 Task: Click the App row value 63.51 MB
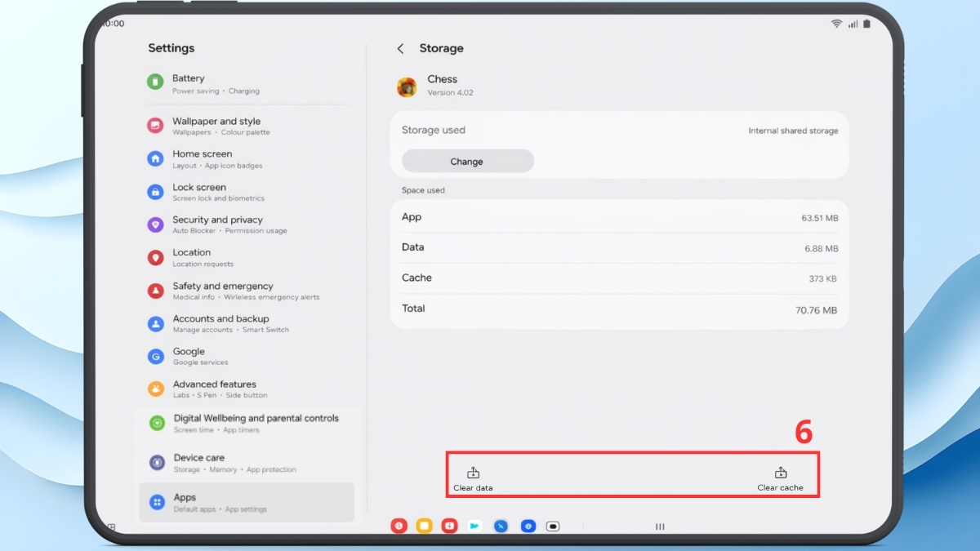coord(820,218)
